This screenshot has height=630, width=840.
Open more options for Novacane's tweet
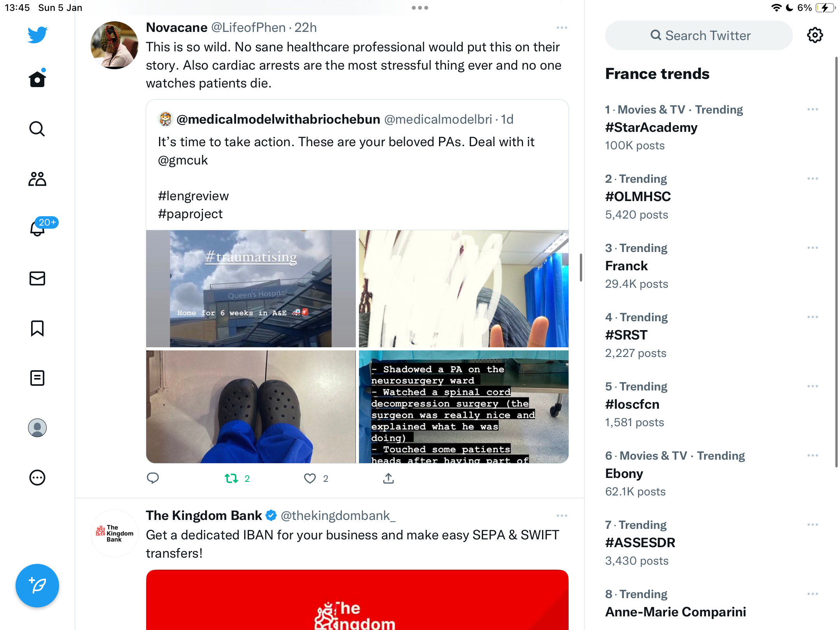(x=562, y=28)
